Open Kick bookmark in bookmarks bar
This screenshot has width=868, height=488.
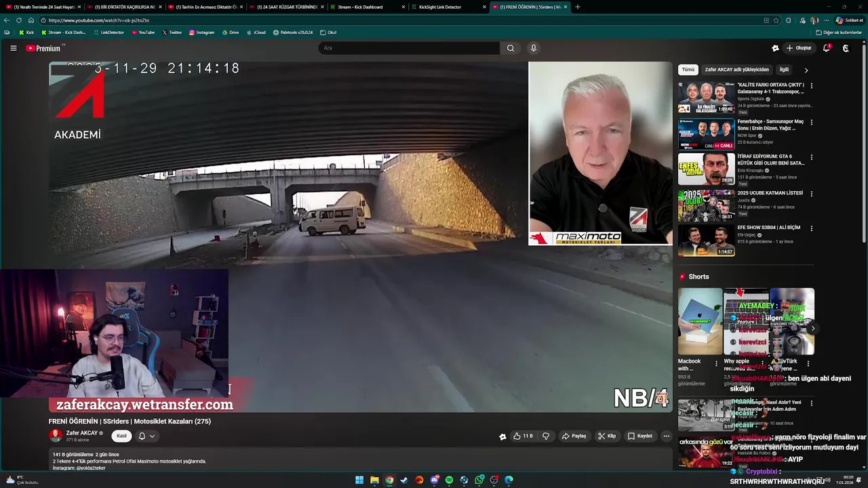(26, 33)
